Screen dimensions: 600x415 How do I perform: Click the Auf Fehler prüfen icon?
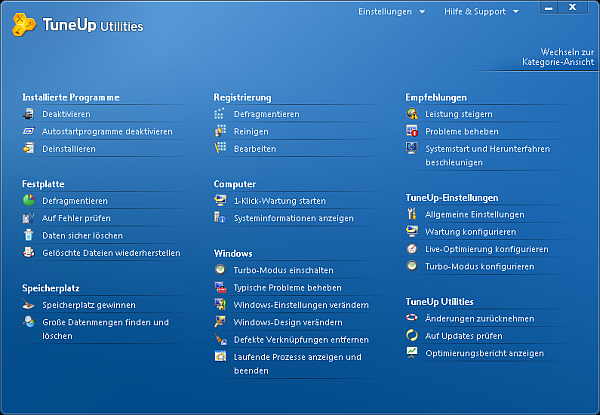click(29, 218)
